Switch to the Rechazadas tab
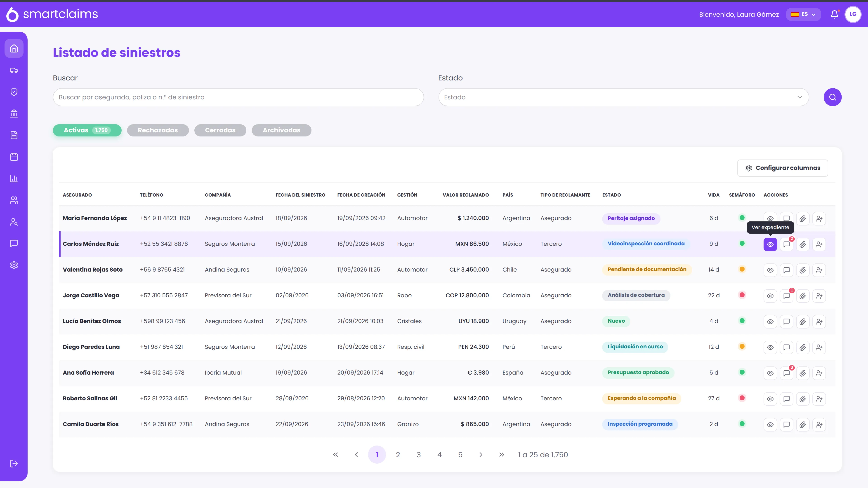Image resolution: width=868 pixels, height=488 pixels. pos(158,130)
